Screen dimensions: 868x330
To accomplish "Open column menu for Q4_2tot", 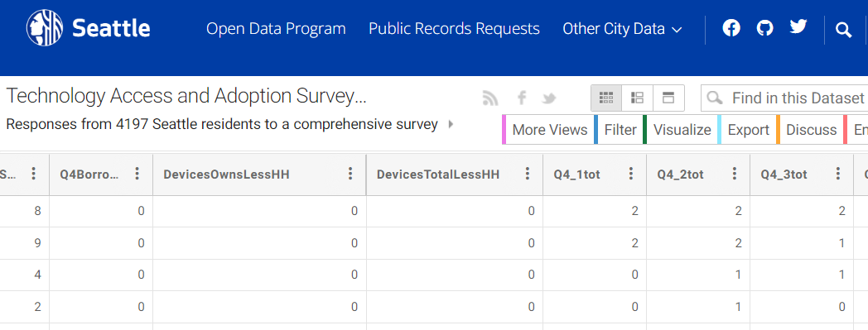I will pyautogui.click(x=734, y=175).
